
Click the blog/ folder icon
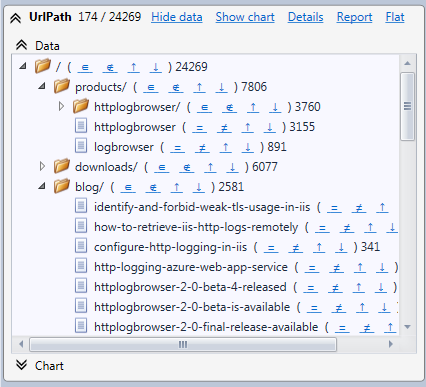(x=62, y=186)
